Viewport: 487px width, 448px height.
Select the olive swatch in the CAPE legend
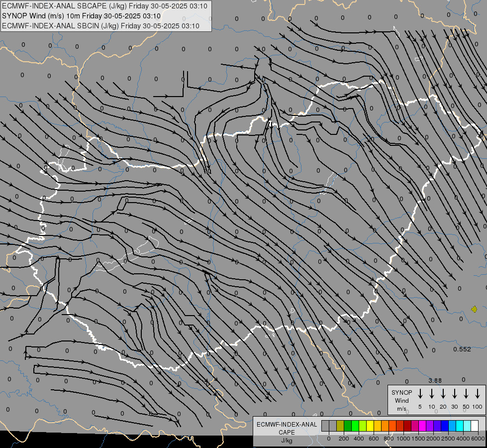[x=340, y=426]
